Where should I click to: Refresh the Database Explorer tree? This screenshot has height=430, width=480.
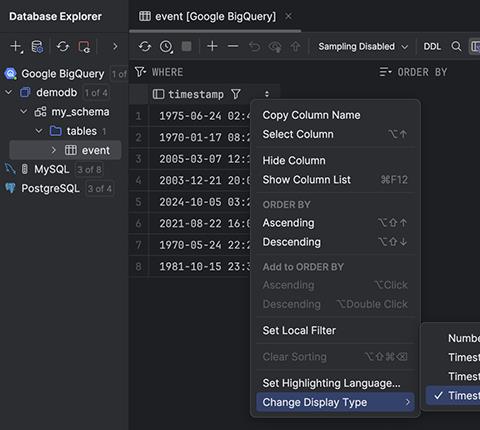click(x=63, y=47)
